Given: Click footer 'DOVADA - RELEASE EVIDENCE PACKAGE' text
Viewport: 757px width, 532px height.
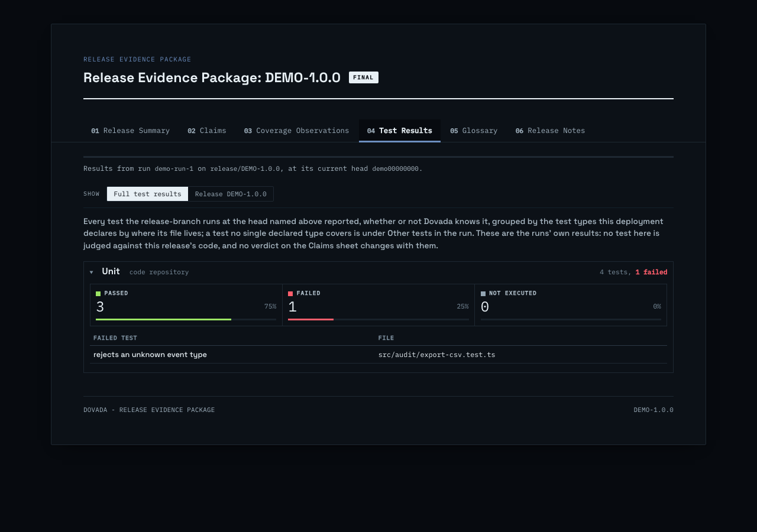Looking at the screenshot, I should [149, 410].
